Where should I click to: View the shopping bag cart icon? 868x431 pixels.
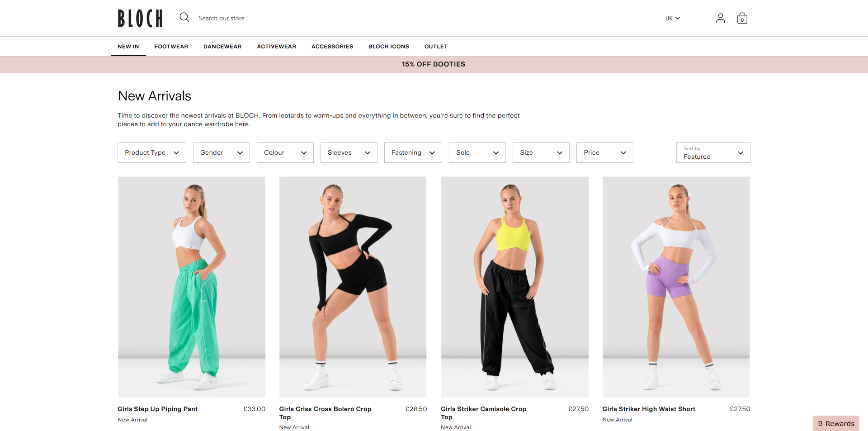tap(742, 18)
